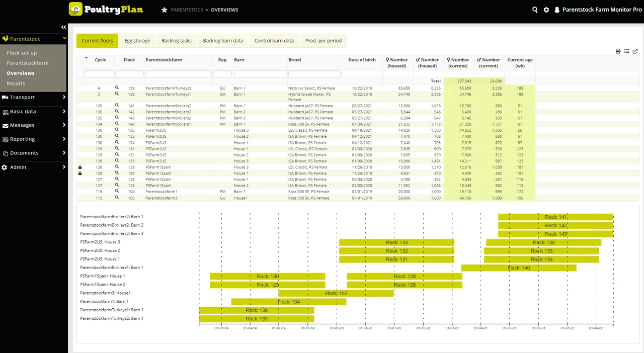Open search from the top bar magnifier
Image resolution: width=644 pixels, height=353 pixels.
(535, 10)
